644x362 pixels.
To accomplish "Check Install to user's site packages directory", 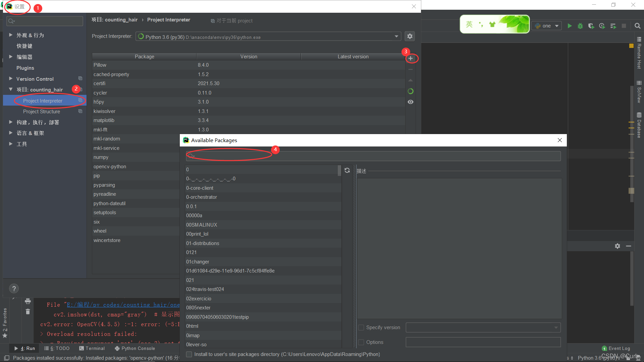I will tap(189, 354).
